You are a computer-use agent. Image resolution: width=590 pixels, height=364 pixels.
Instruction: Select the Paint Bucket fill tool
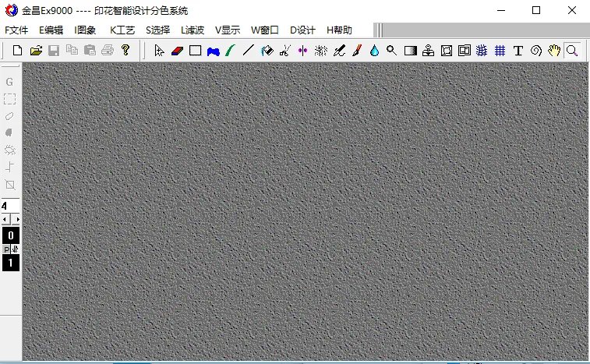(267, 51)
